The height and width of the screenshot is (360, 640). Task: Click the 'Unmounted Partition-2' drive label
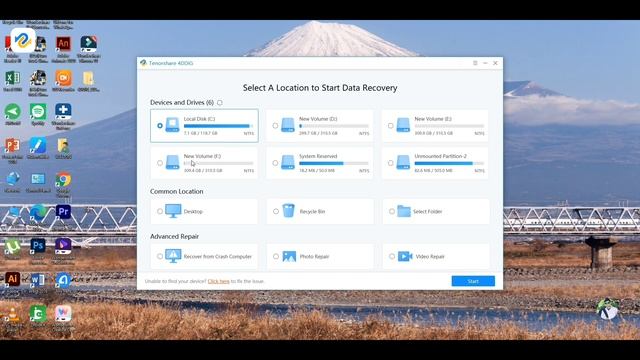tap(440, 156)
